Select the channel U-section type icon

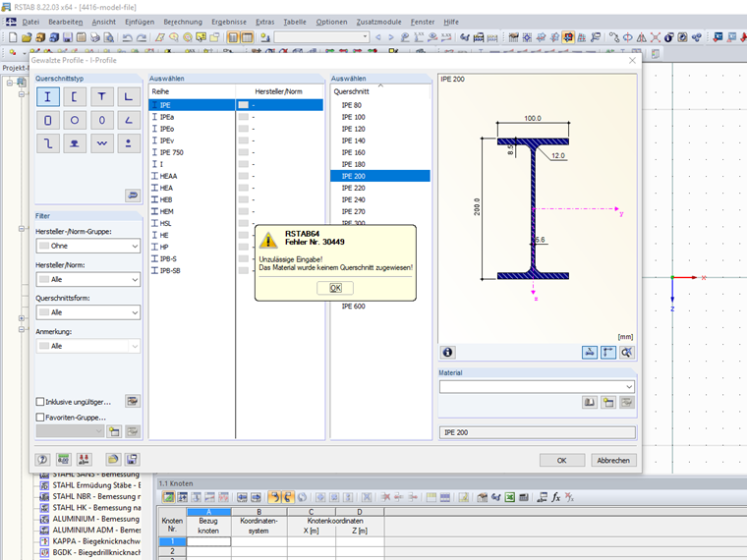pyautogui.click(x=75, y=96)
